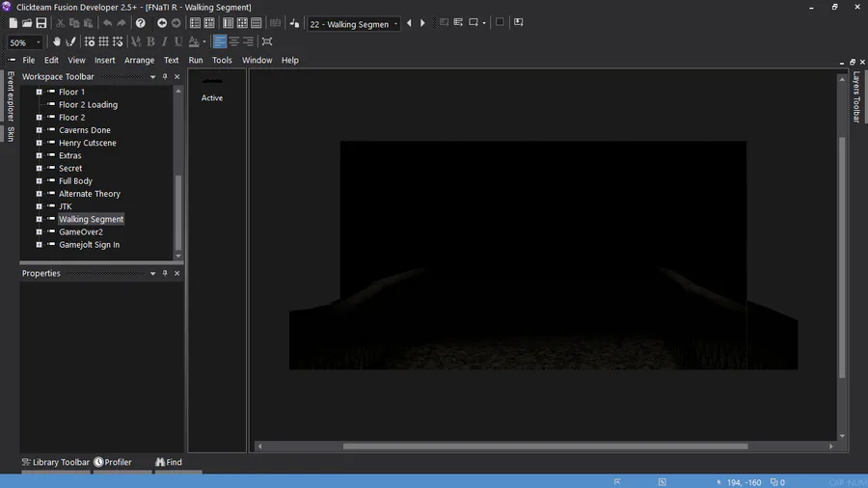Switch to the Profiler tab

pos(113,462)
